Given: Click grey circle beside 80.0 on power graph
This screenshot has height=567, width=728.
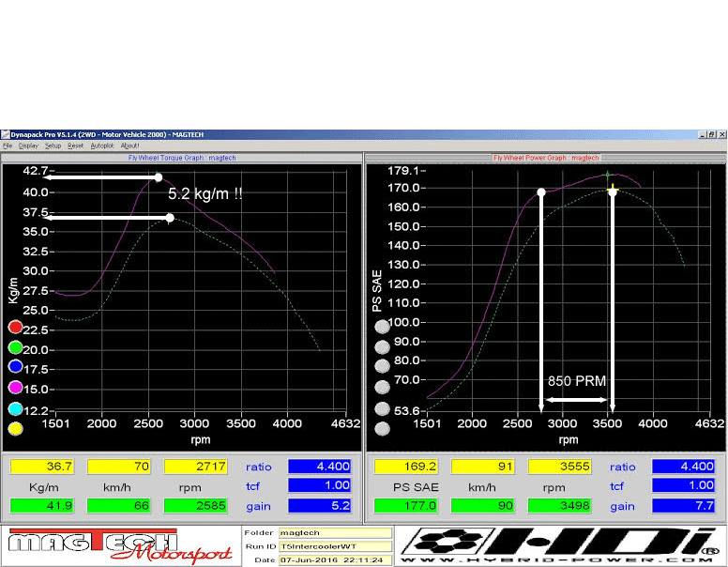Looking at the screenshot, I should point(382,367).
